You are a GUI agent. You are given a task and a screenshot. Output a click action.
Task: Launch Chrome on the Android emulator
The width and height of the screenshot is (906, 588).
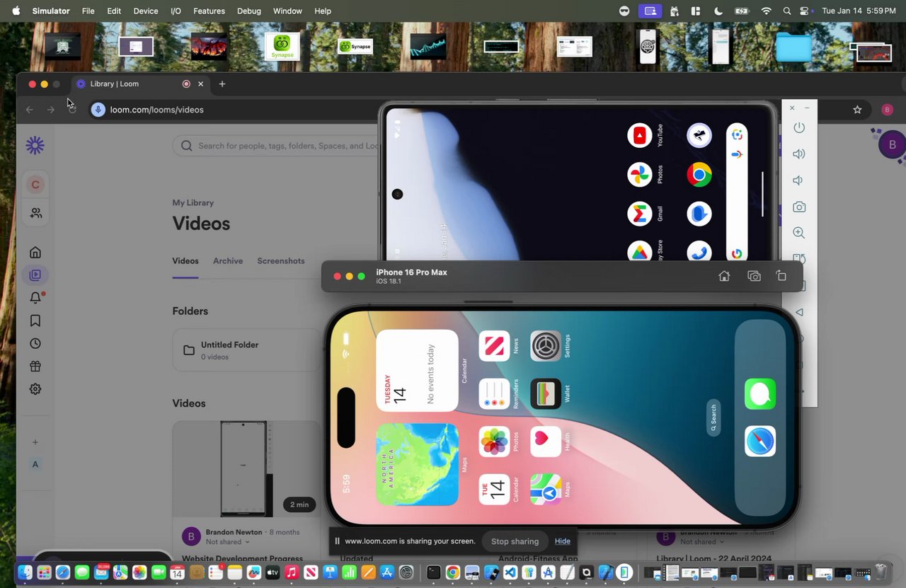[699, 175]
